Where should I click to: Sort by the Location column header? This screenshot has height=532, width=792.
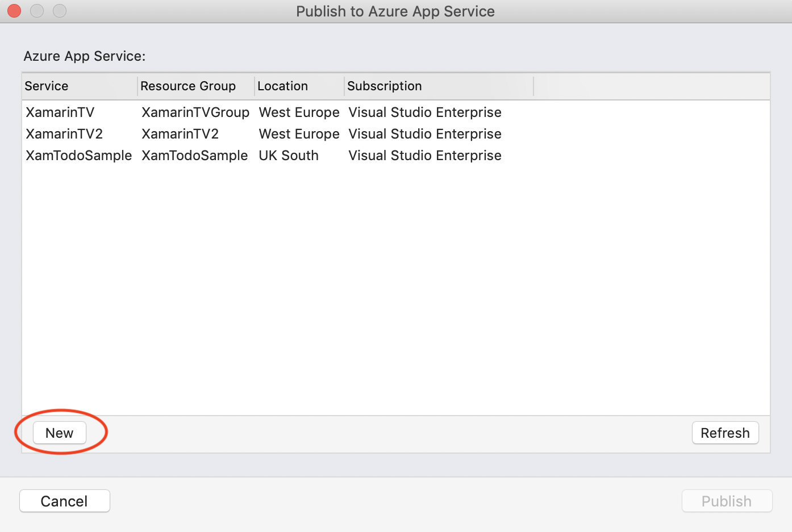click(x=299, y=86)
